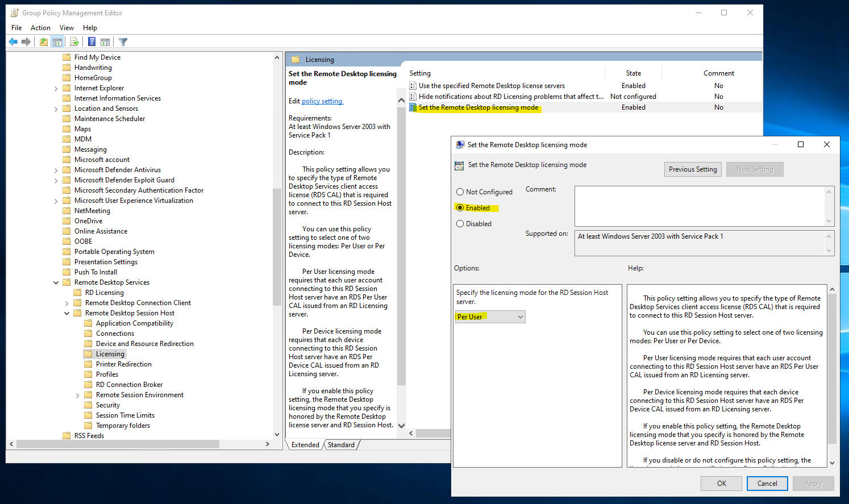Click the tree pane horizontal scrollbar
Screen dimensions: 849x504
[x=118, y=444]
